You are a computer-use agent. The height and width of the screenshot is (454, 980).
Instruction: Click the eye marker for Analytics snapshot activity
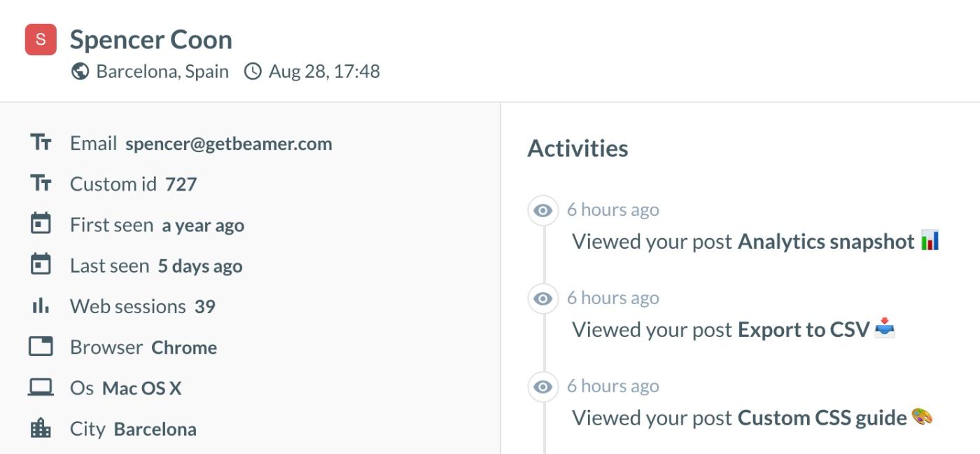pos(542,210)
